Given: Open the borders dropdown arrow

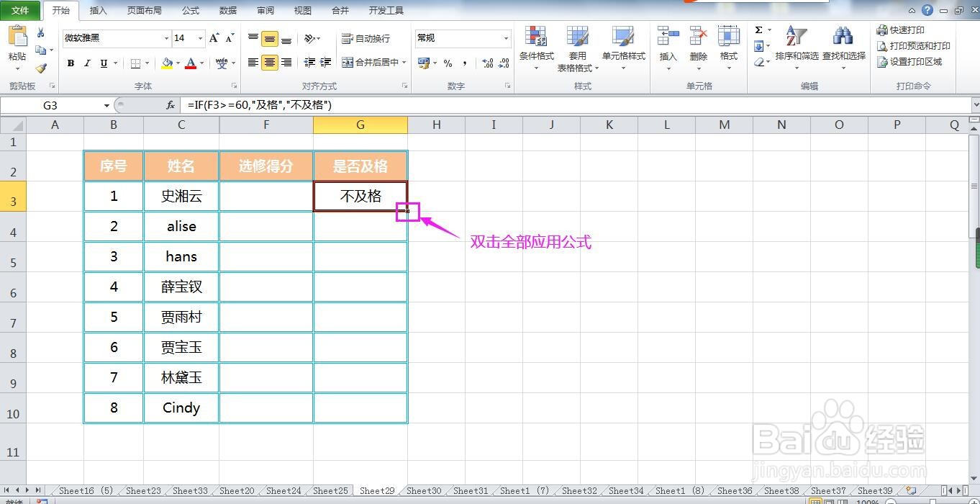Looking at the screenshot, I should click(147, 63).
